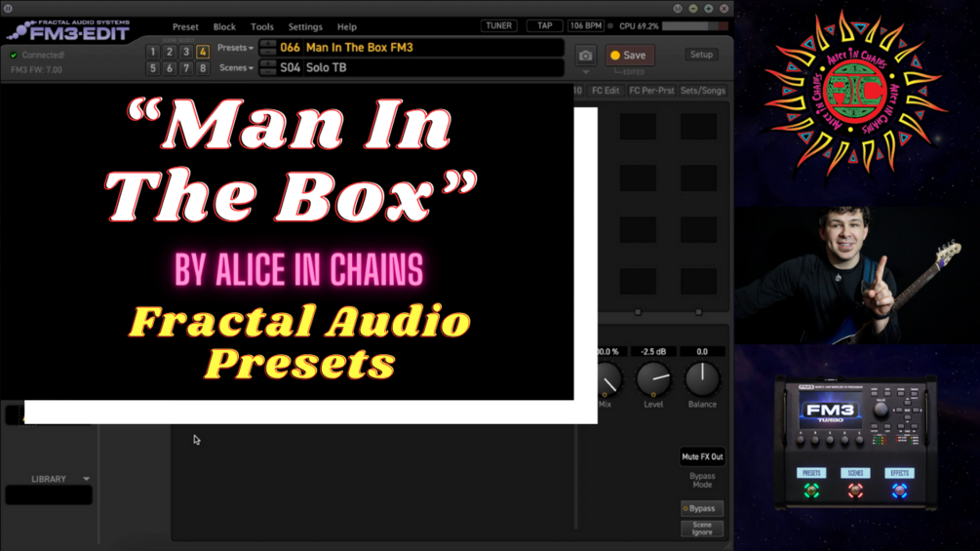
Task: Expand the arrow below the camera icon
Action: coord(586,72)
